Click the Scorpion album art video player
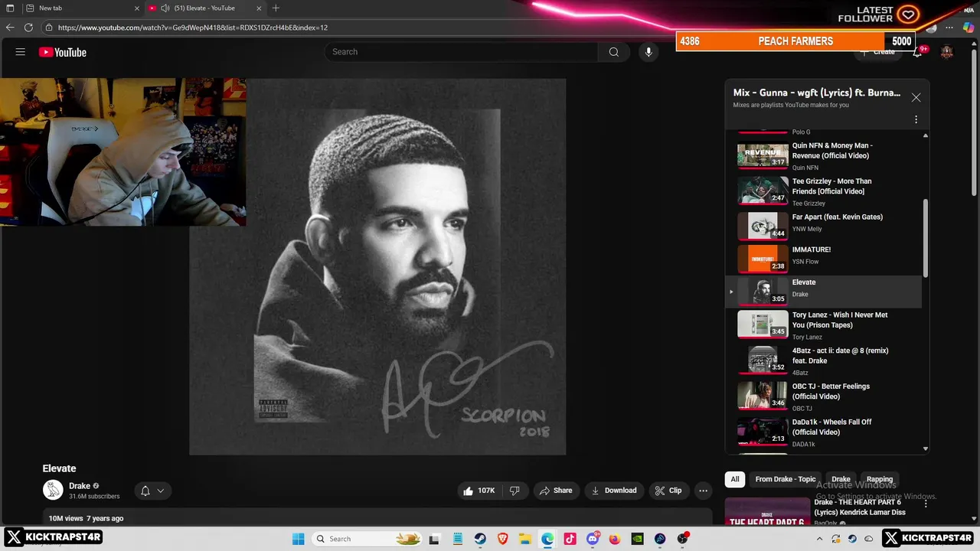 click(377, 266)
